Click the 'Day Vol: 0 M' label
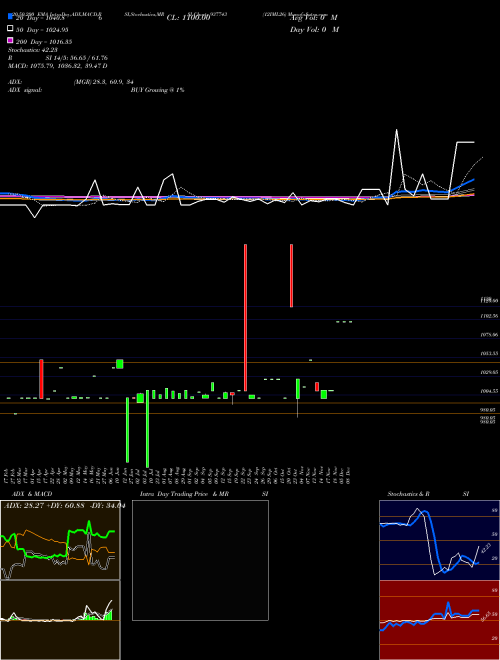 (x=314, y=29)
